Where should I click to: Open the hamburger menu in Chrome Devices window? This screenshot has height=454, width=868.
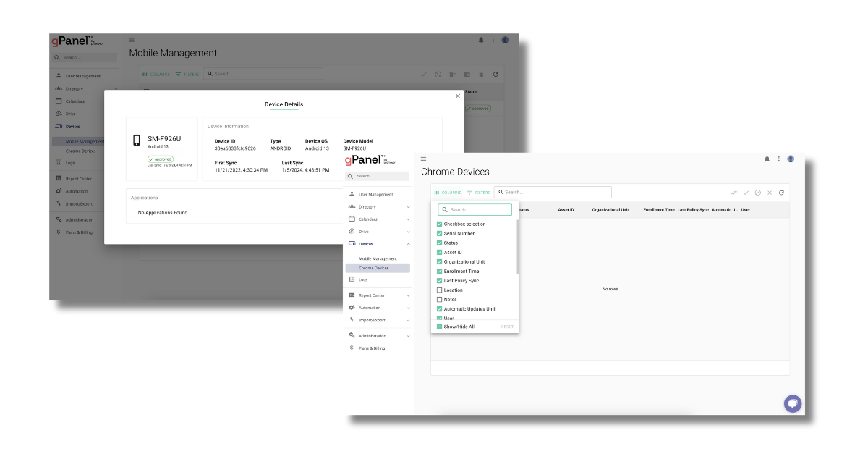pos(424,159)
